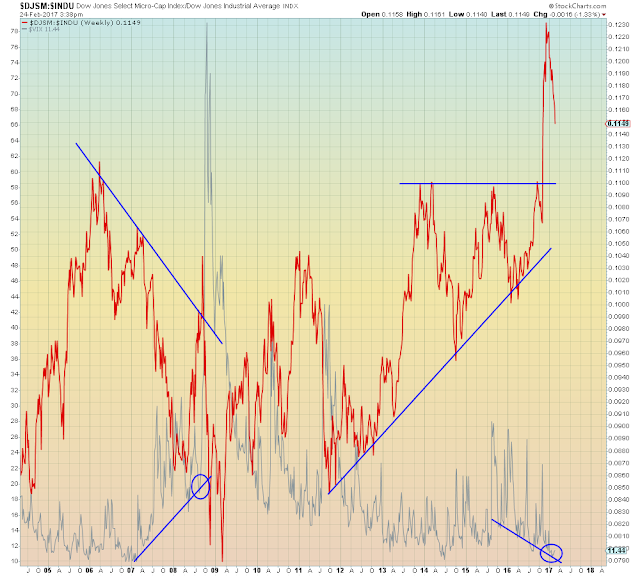640x576 pixels.
Task: Click the 0.0900 right axis label
Action: click(x=618, y=426)
